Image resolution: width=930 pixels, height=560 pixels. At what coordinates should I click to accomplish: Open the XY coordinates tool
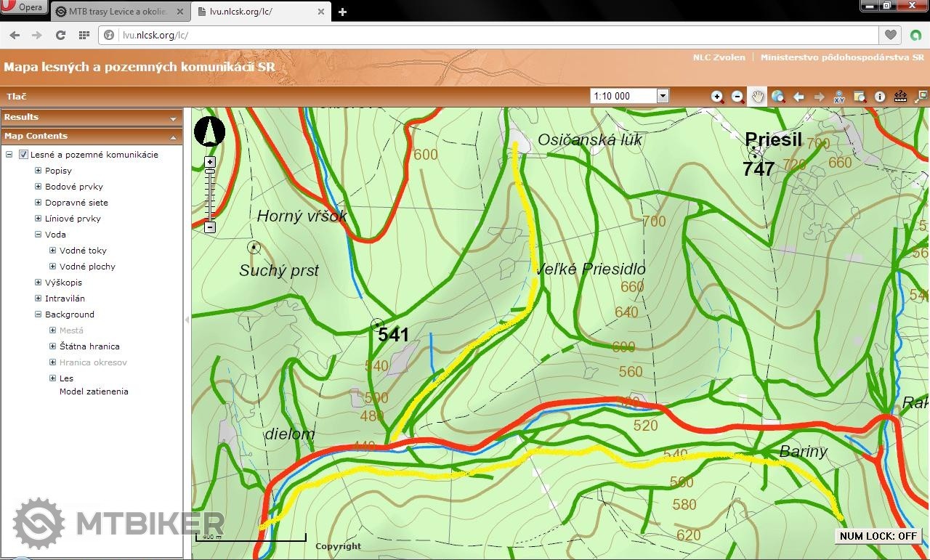point(839,97)
